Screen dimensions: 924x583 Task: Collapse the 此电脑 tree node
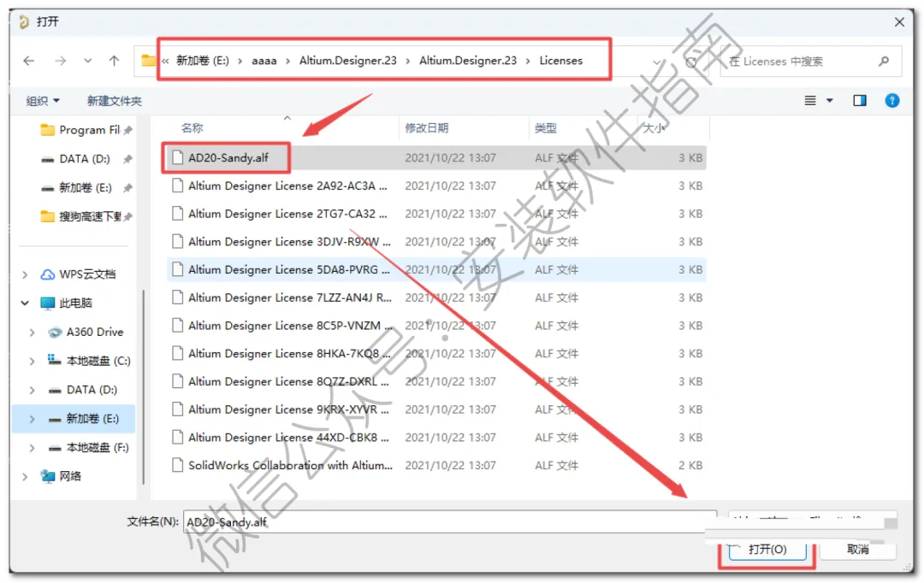coord(25,303)
